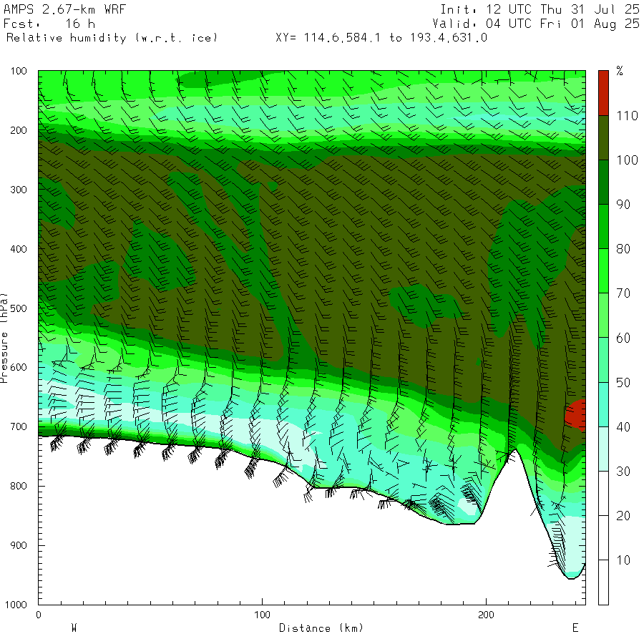Image resolution: width=644 pixels, height=644 pixels.
Task: Click the '%' unit label above the color bar
Action: [x=620, y=71]
